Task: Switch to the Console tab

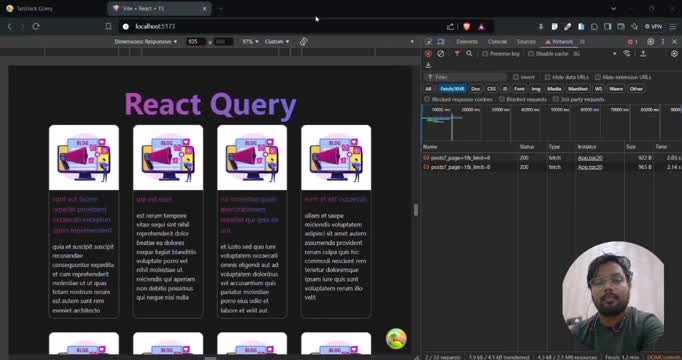Action: pos(497,42)
